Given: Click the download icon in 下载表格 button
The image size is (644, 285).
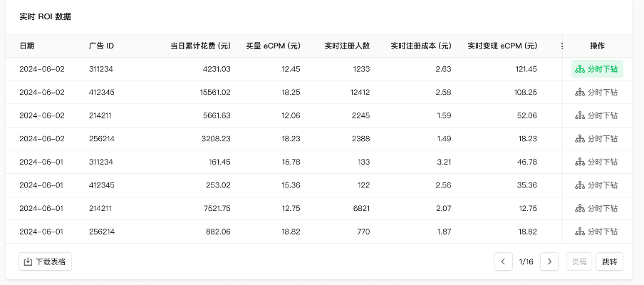Looking at the screenshot, I should [28, 261].
